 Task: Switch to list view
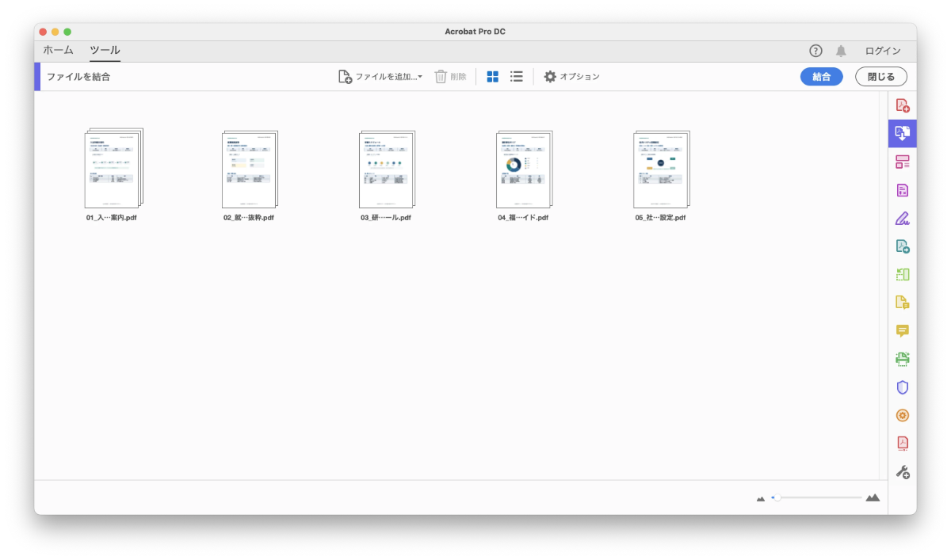tap(516, 77)
